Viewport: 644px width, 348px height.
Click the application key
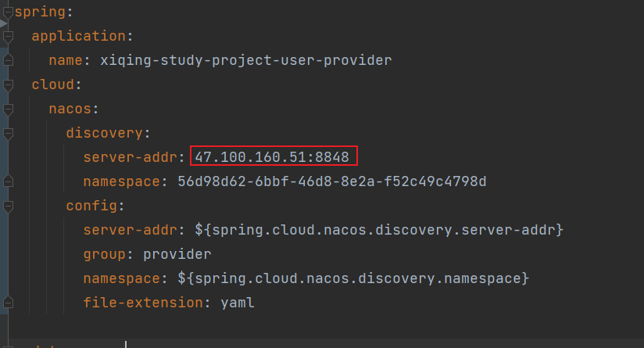pos(79,36)
